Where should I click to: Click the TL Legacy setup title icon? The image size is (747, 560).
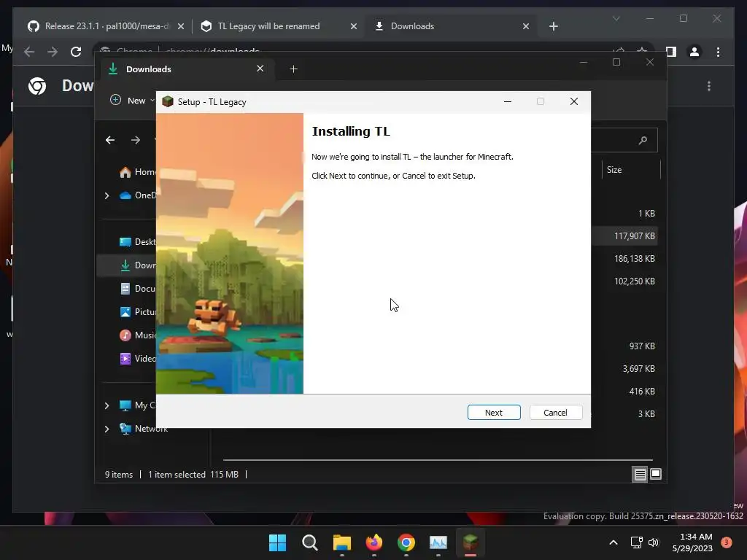168,101
